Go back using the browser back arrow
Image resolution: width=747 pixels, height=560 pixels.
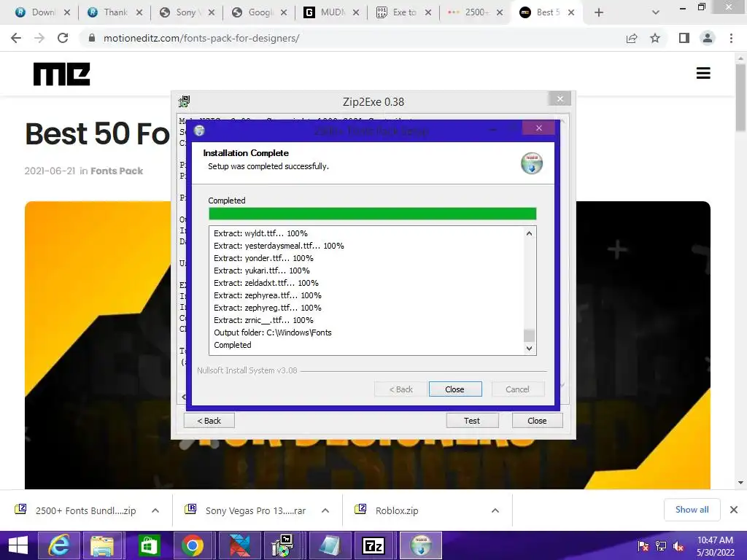point(16,38)
